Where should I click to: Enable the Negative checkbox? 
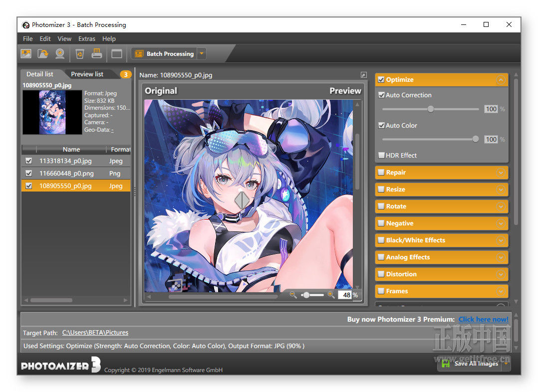[381, 223]
